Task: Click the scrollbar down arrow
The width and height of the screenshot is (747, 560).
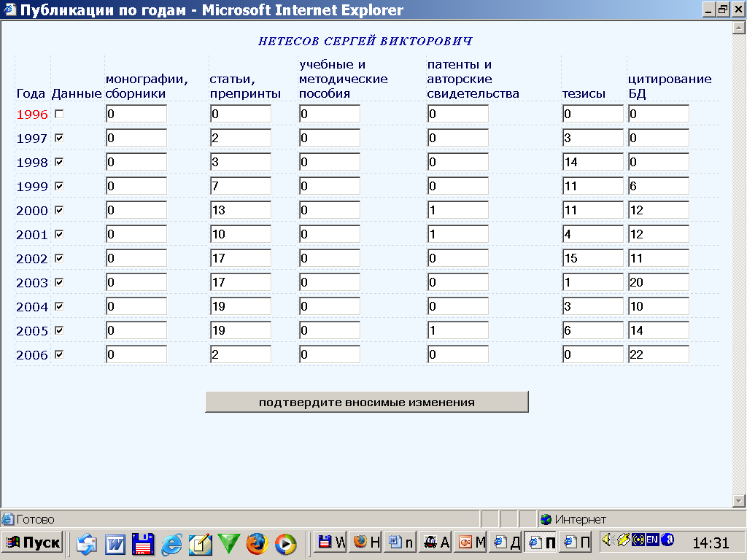Action: click(x=738, y=500)
